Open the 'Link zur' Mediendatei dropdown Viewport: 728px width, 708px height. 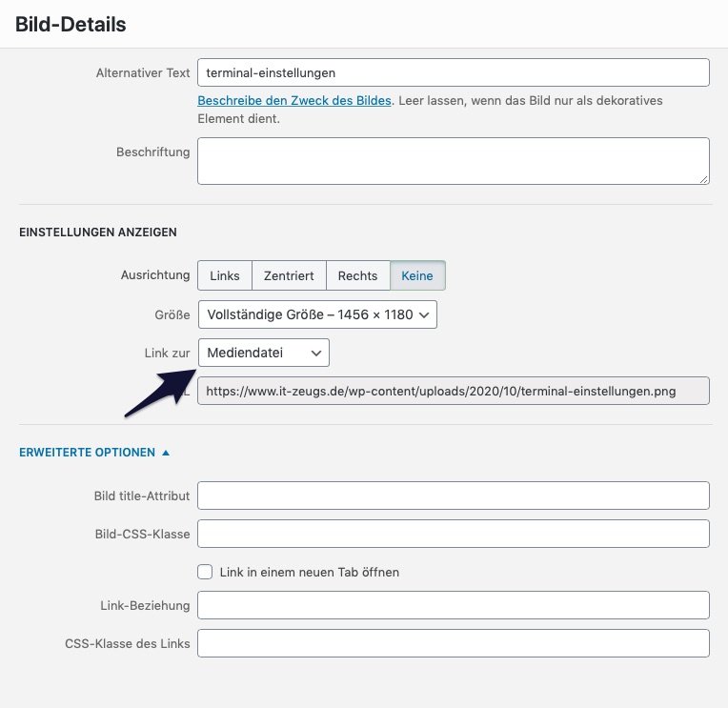264,353
